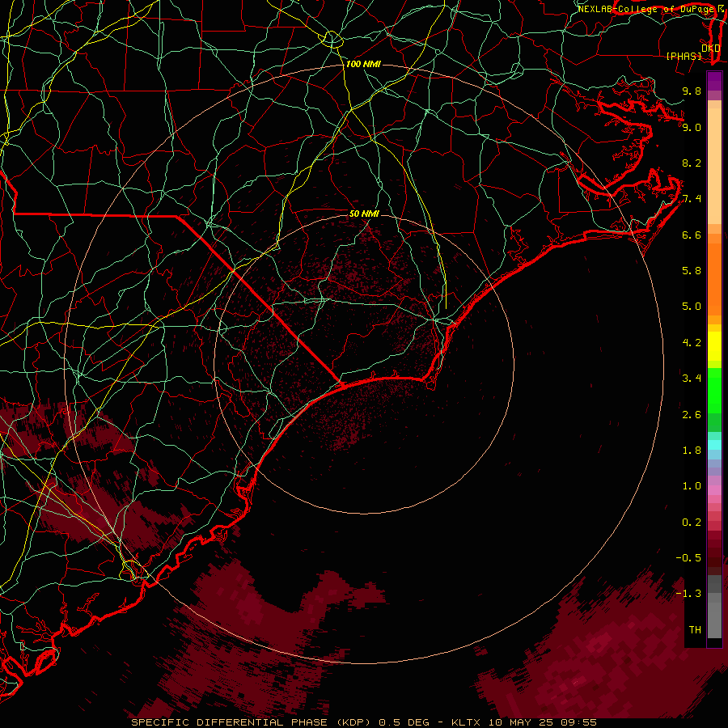Pick the pink band in the color bar
The height and width of the screenshot is (728, 728).
(714, 490)
